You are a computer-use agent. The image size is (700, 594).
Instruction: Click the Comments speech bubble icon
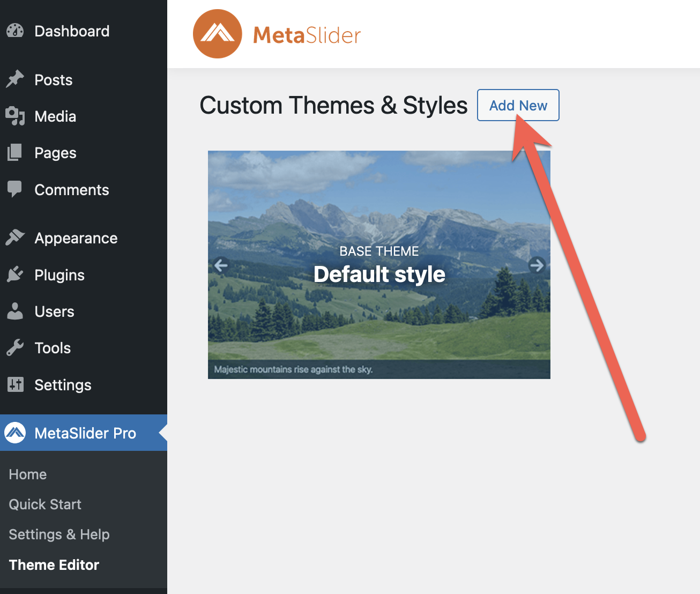pos(15,189)
